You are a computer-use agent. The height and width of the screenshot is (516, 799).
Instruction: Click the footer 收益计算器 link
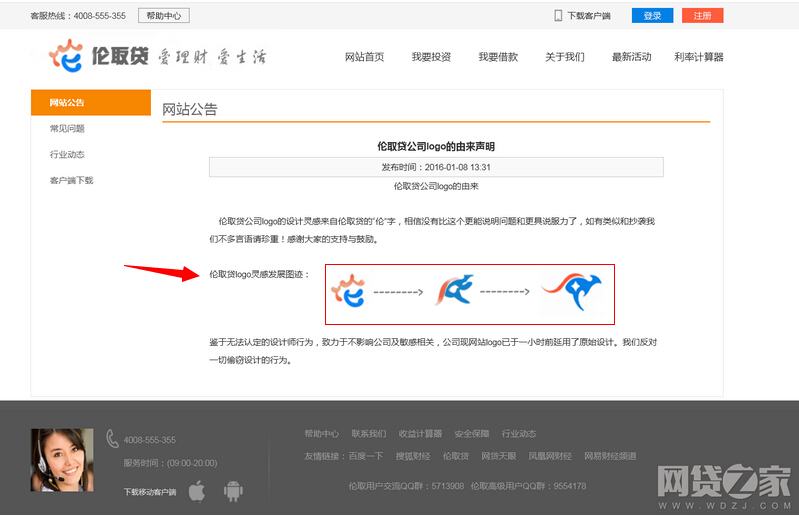click(420, 433)
